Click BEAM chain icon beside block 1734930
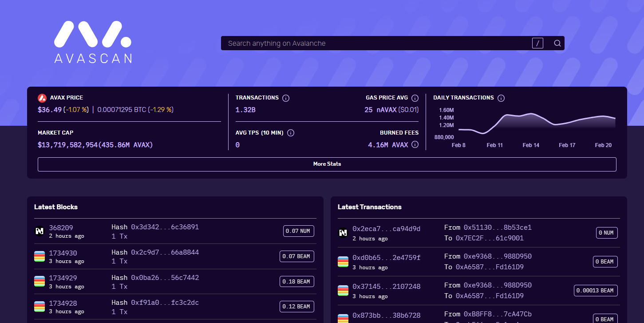The height and width of the screenshot is (323, 644). 40,256
